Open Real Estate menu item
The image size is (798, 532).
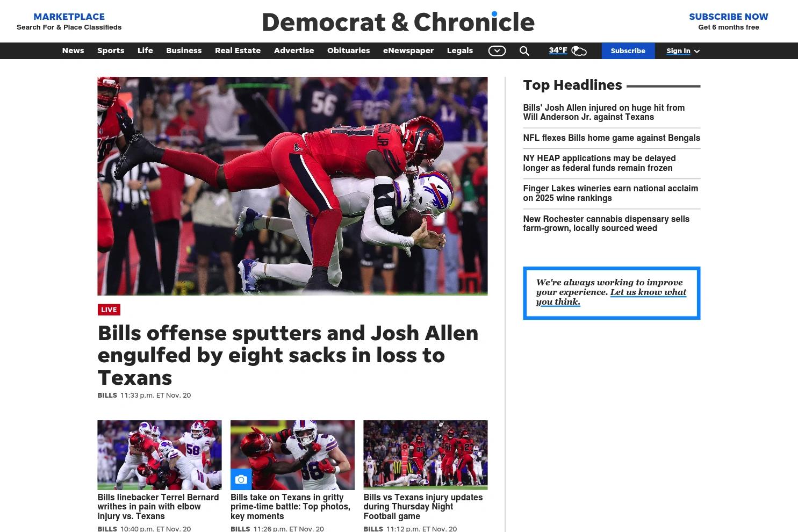coord(238,51)
